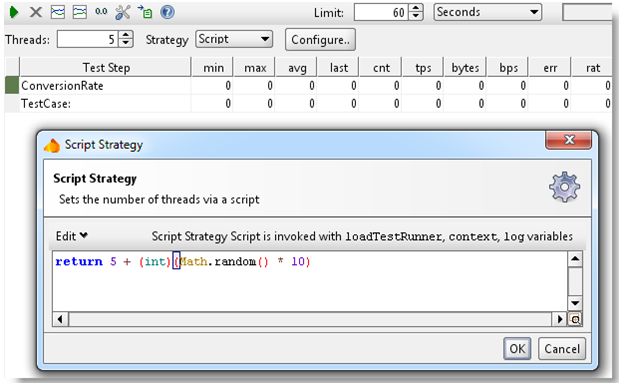The height and width of the screenshot is (383, 619).
Task: Click the last column header
Action: coord(339,68)
